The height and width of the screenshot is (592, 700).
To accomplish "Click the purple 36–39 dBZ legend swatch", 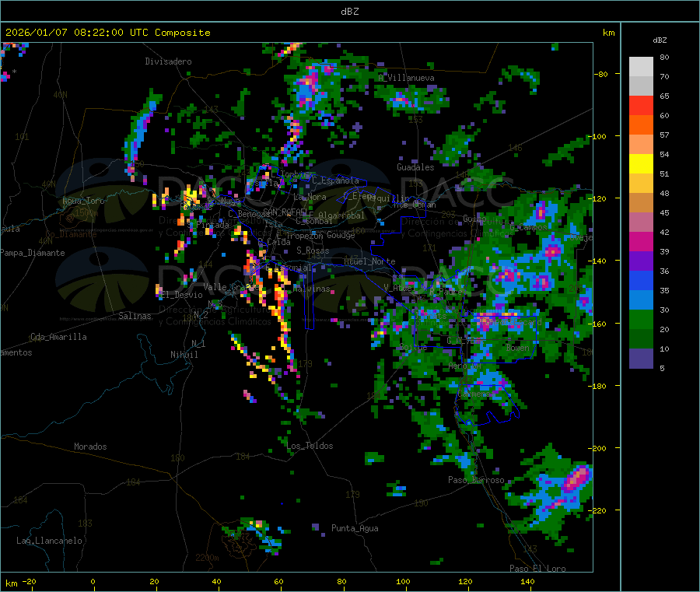I will point(641,261).
